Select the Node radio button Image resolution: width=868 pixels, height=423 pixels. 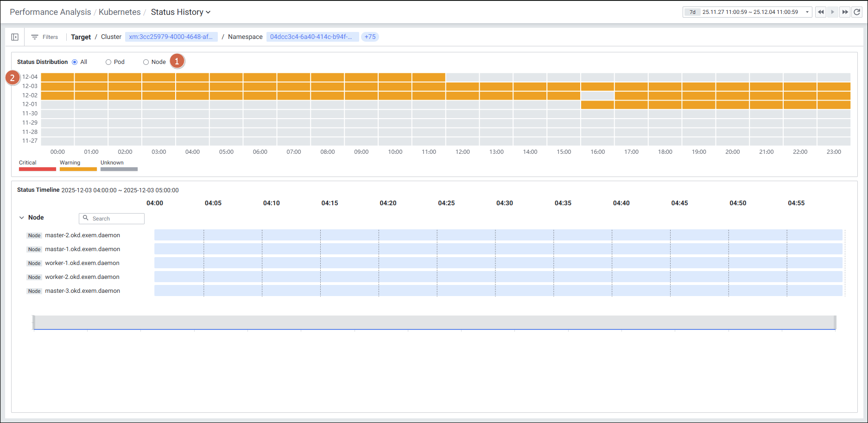tap(146, 62)
